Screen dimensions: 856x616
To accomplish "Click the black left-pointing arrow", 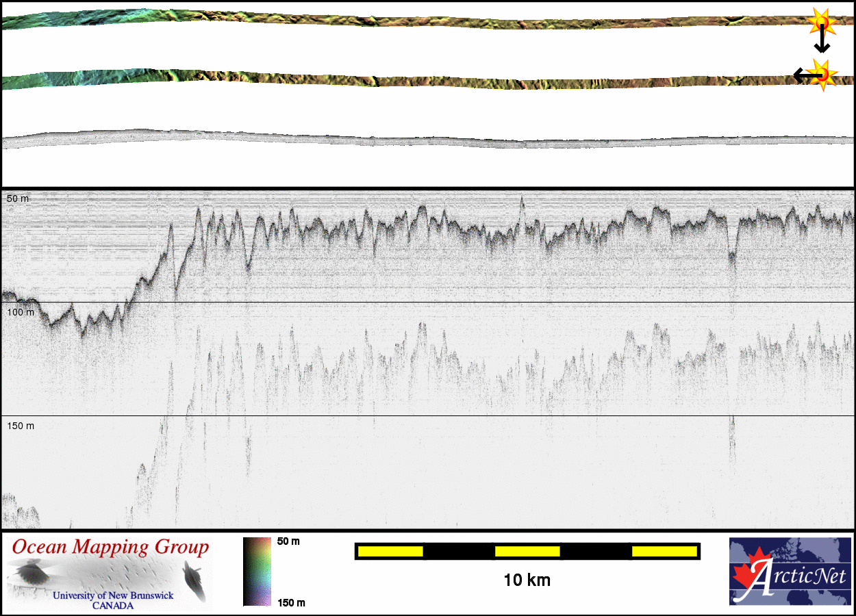I will pos(801,75).
